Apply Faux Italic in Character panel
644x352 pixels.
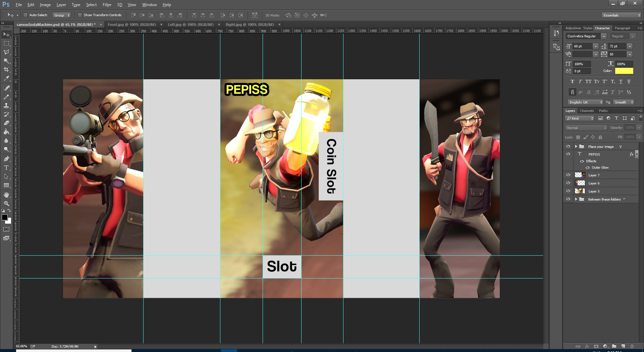pyautogui.click(x=580, y=82)
